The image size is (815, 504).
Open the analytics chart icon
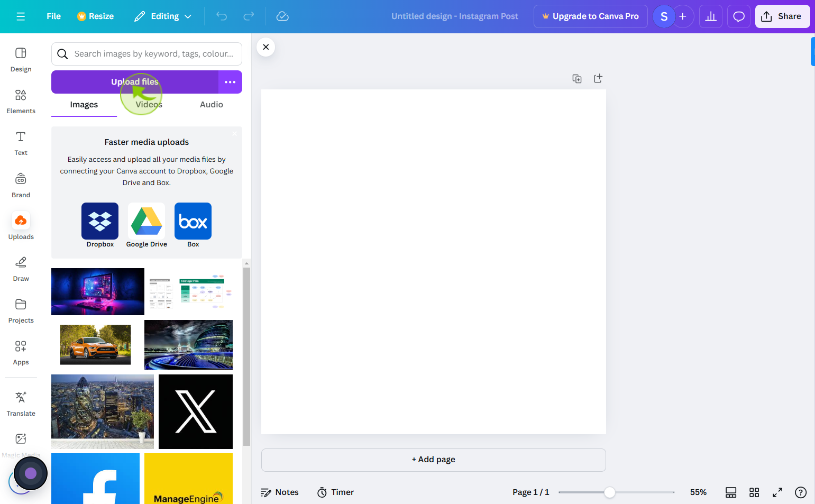pos(711,16)
